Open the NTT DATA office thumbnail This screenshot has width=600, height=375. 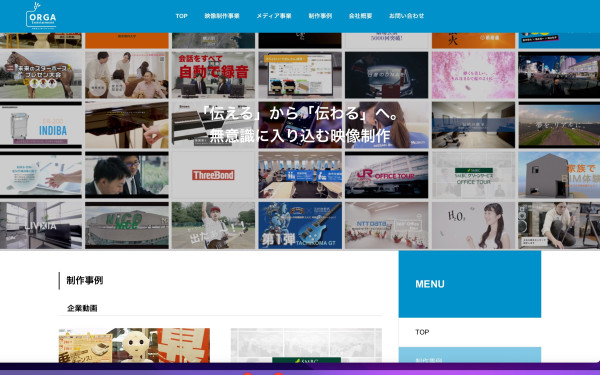pos(386,225)
